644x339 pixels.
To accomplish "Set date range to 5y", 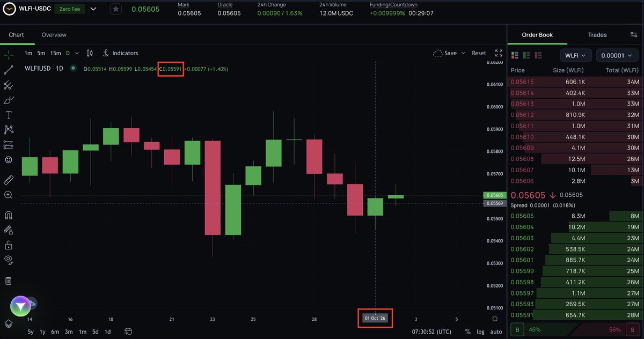I will tap(31, 332).
